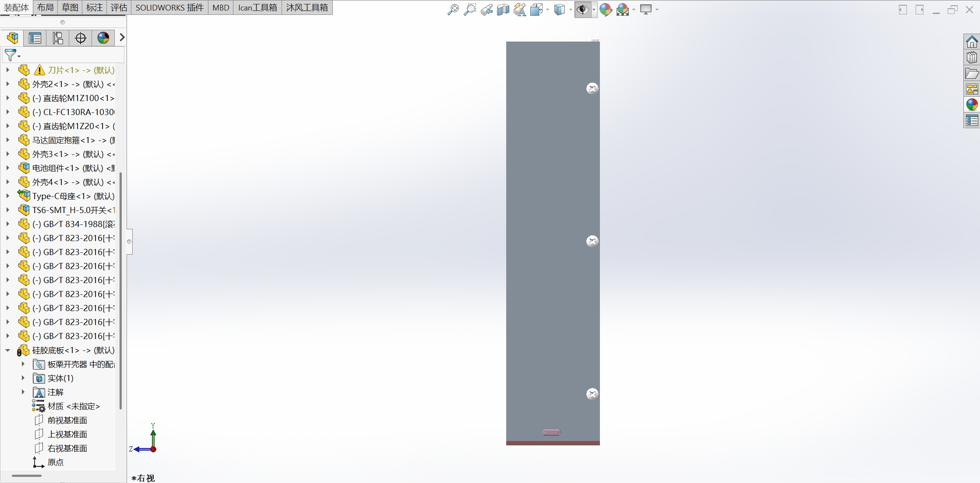Open the MBD ribbon tab

(x=221, y=7)
